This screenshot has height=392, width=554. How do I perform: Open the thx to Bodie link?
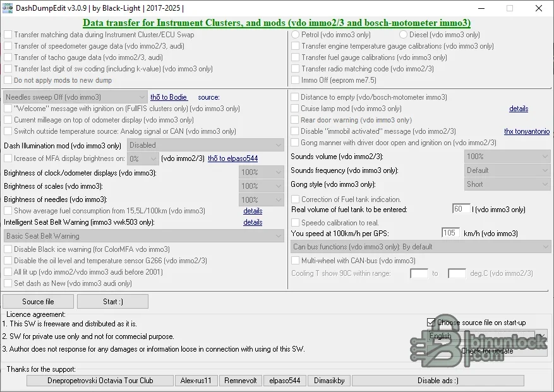(169, 97)
